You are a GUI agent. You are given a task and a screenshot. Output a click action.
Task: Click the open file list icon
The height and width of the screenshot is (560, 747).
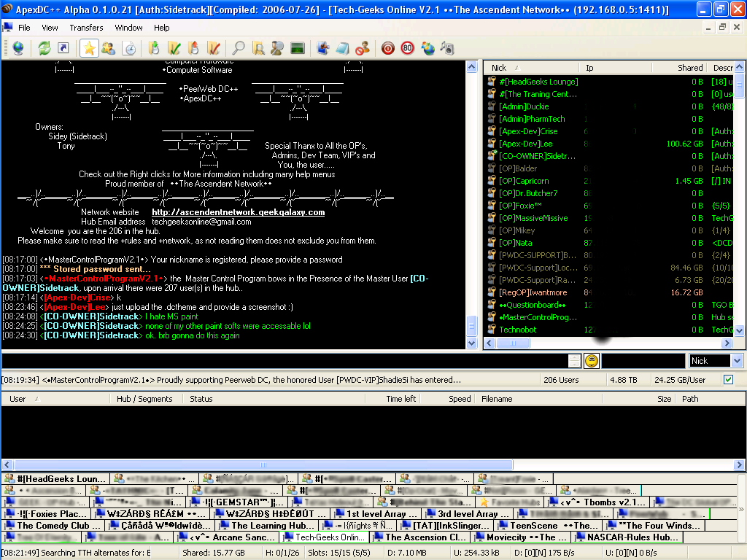[x=323, y=48]
